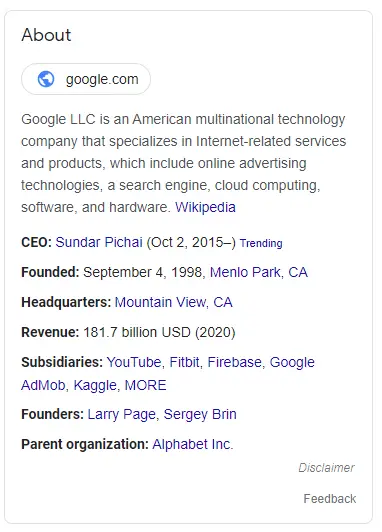The image size is (382, 532).
Task: Open the Kaggle subsidiary link
Action: point(95,385)
